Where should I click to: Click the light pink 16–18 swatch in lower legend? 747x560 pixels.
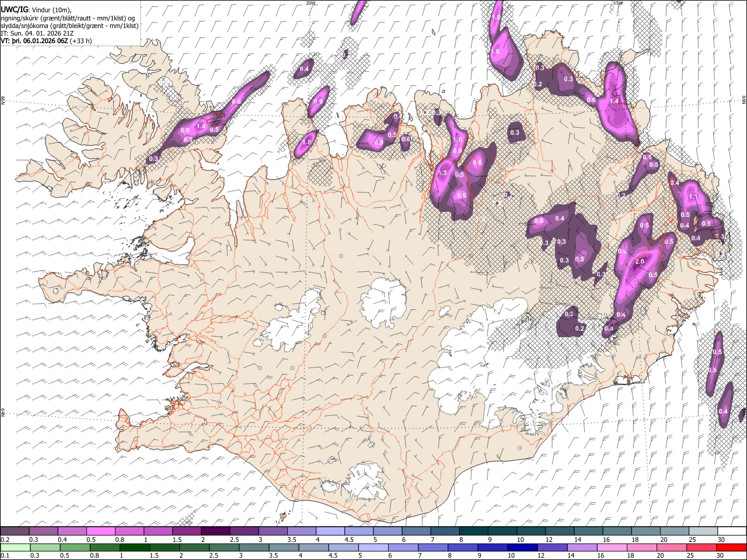coord(612,548)
